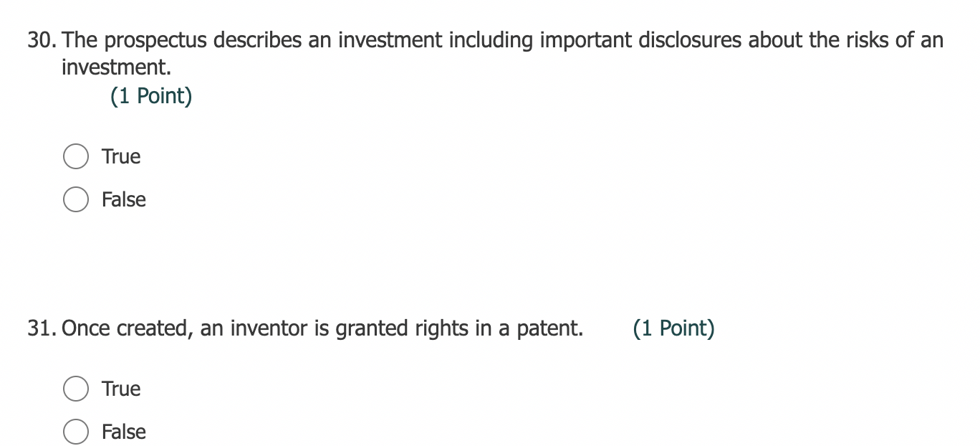Click the False label under question 30

click(123, 199)
